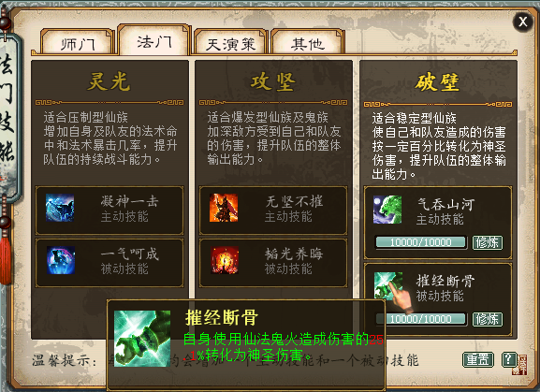Open the question mark help icon
This screenshot has width=540, height=392.
(509, 359)
